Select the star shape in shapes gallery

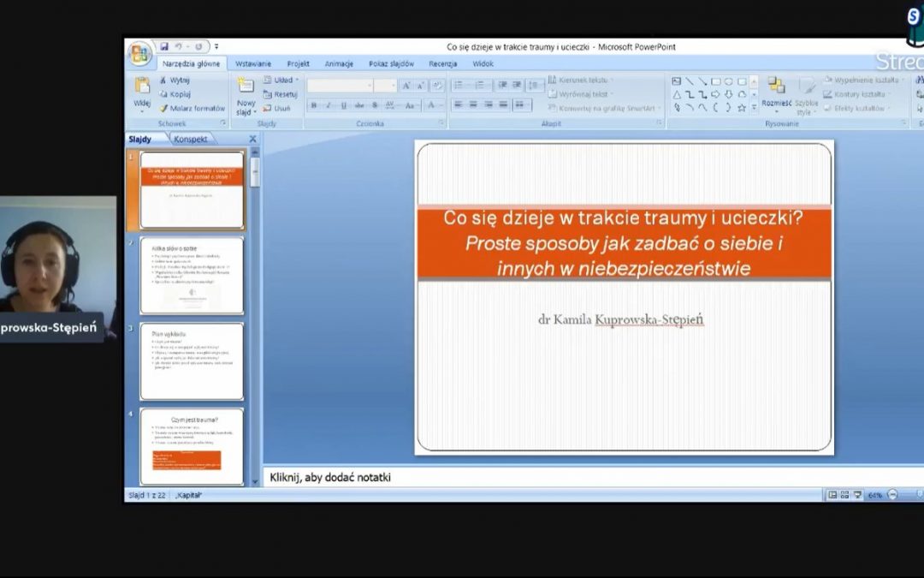(741, 108)
